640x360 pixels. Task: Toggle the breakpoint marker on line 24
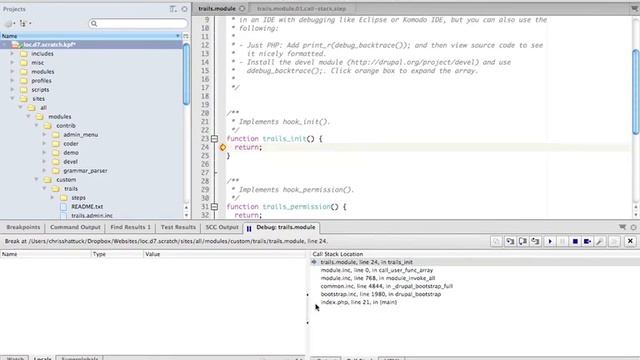coord(222,147)
